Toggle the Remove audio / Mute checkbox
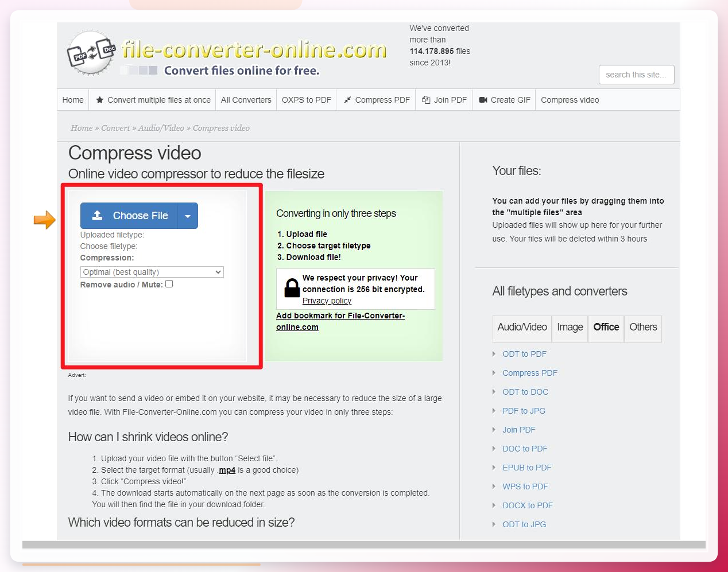The height and width of the screenshot is (572, 728). [169, 284]
